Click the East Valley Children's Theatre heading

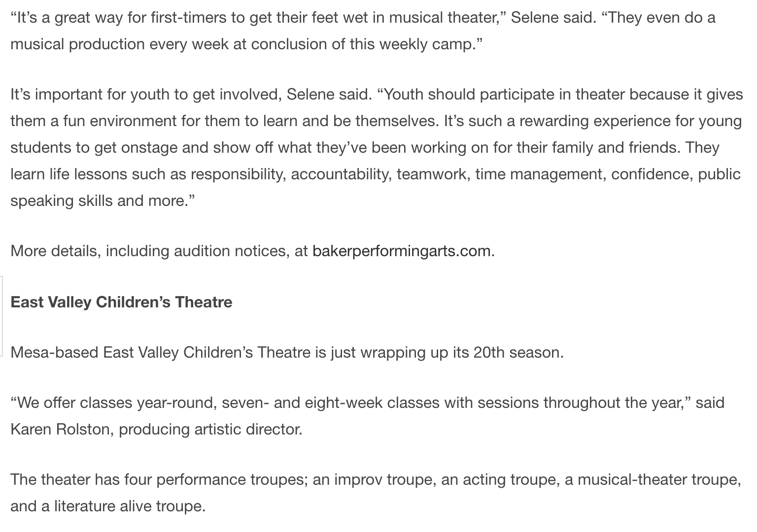pyautogui.click(x=121, y=302)
